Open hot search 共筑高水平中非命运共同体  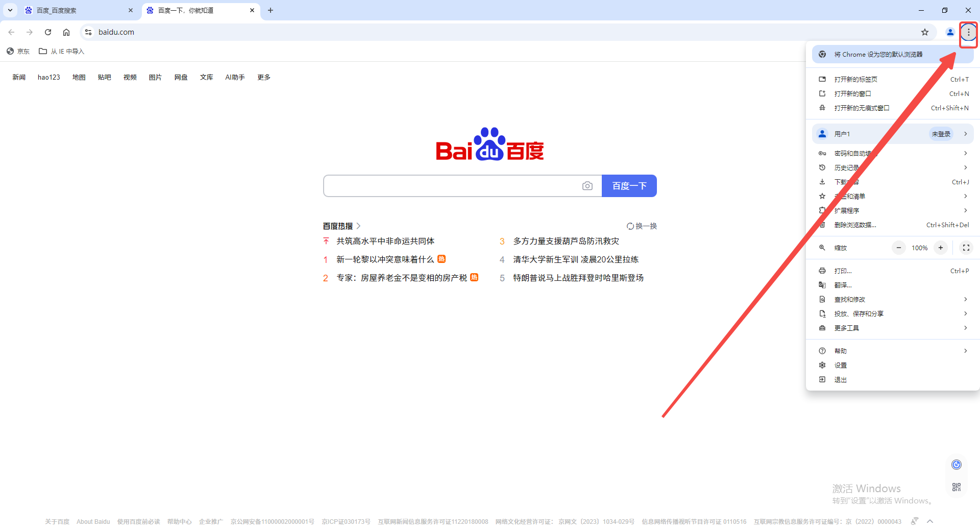click(385, 241)
